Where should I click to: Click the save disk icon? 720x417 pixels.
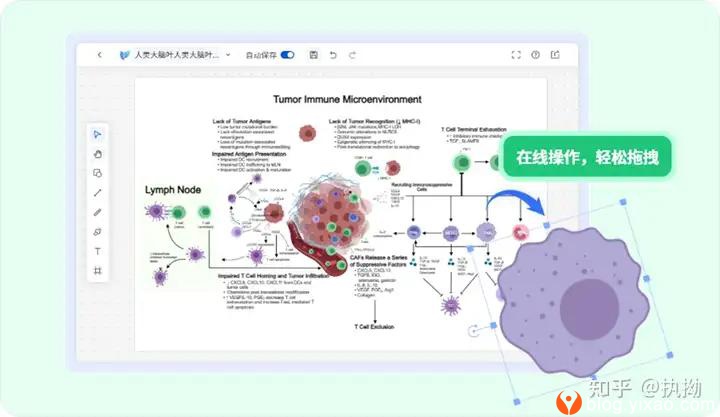(x=314, y=55)
